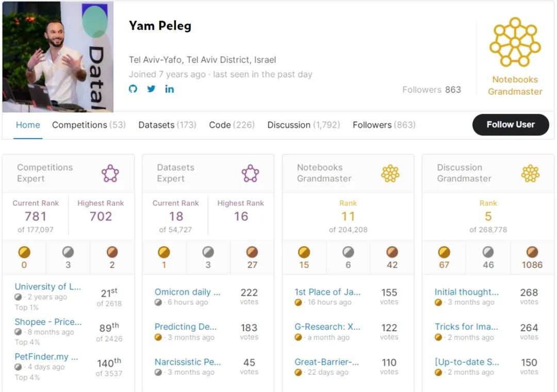Click the Discussion bronze medal icon

tap(532, 252)
